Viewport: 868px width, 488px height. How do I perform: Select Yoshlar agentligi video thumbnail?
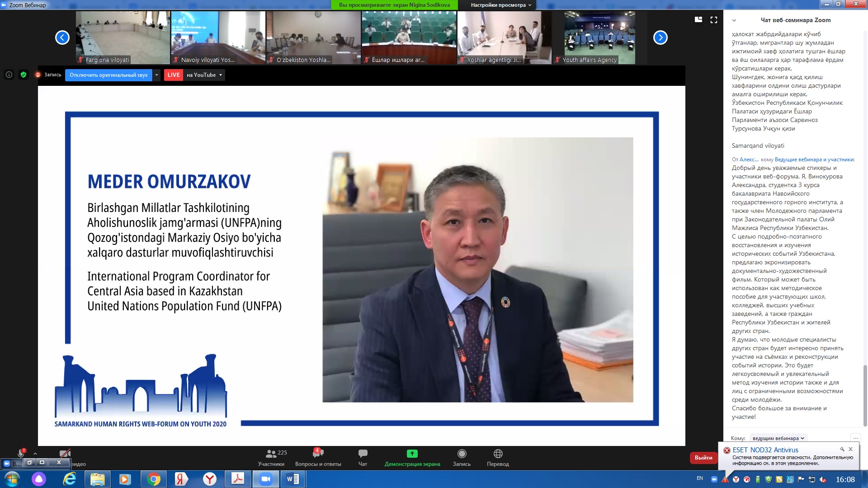pos(504,38)
